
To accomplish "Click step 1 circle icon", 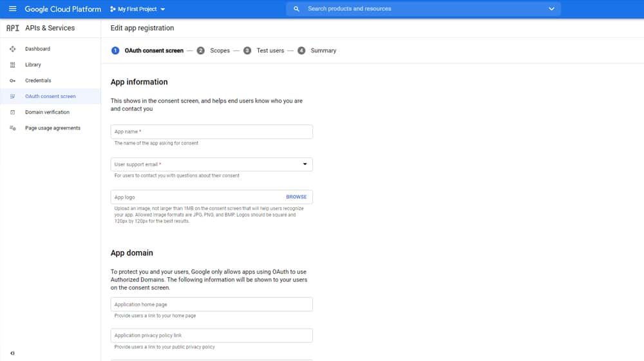I will click(115, 50).
